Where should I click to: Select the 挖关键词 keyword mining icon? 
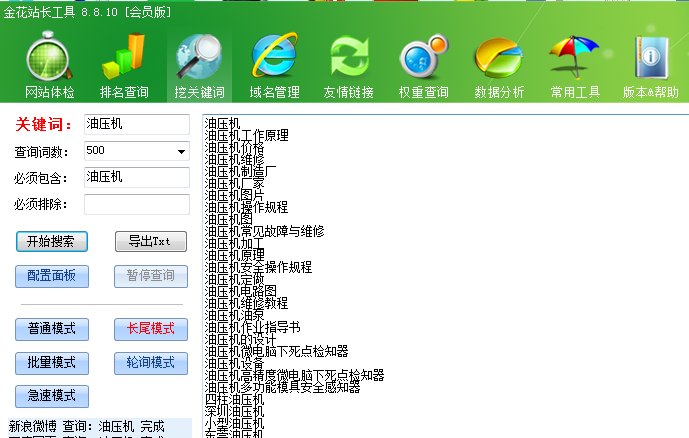199,66
